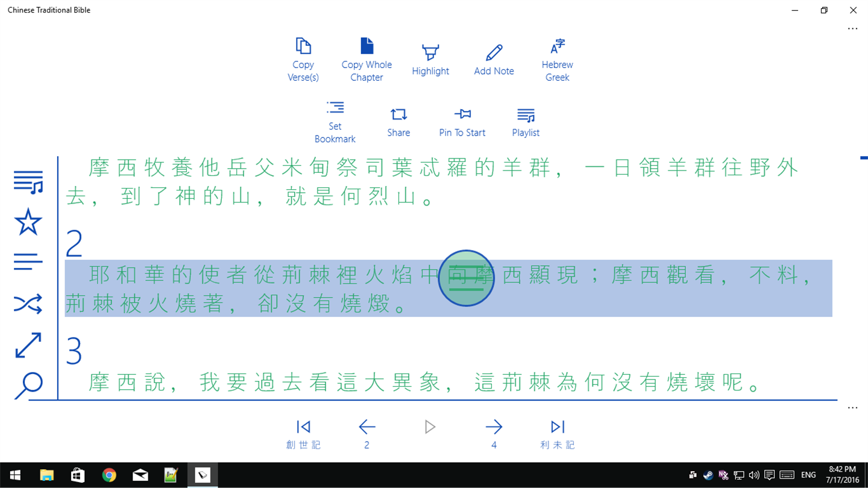Jump to previous book 創世記
This screenshot has height=488, width=868.
click(x=303, y=435)
